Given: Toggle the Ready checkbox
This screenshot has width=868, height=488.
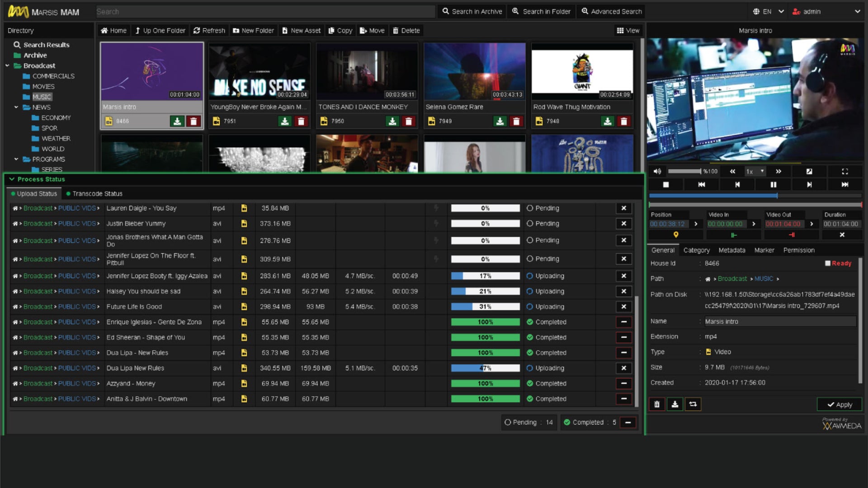Looking at the screenshot, I should click(x=828, y=263).
